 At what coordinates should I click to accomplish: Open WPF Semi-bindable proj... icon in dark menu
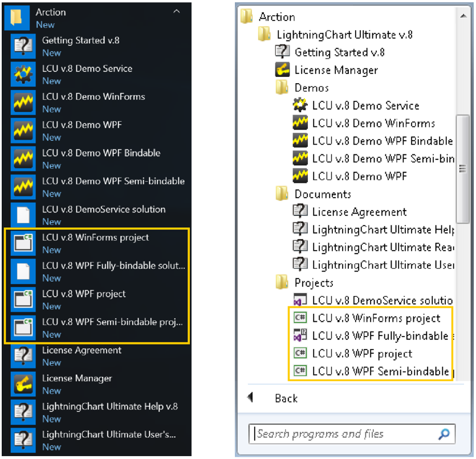click(x=23, y=328)
